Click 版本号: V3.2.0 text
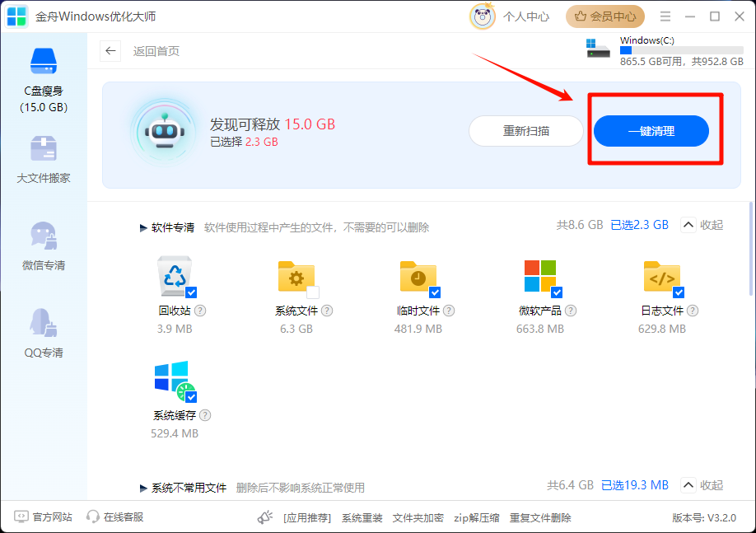756x533 pixels. pyautogui.click(x=704, y=518)
